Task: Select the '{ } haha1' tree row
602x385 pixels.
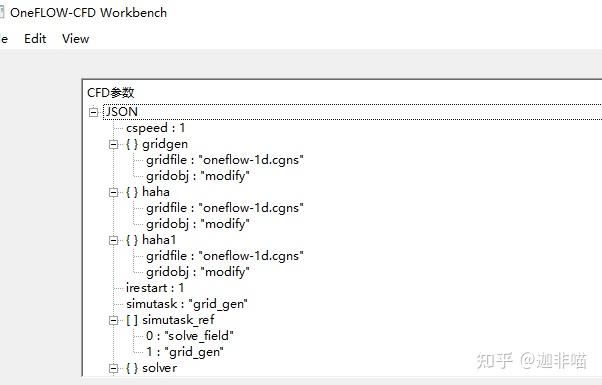Action: click(x=151, y=240)
